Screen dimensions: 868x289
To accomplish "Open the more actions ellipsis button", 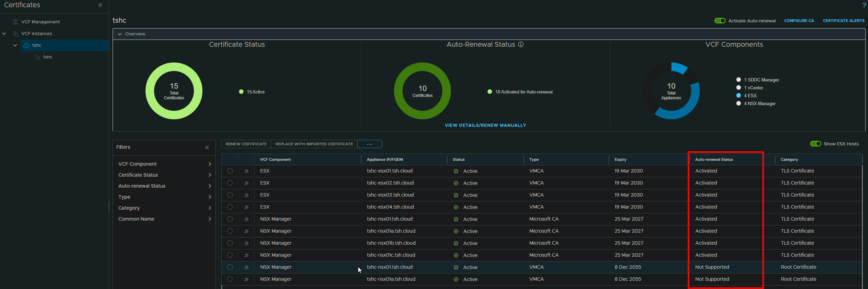I will tap(369, 144).
